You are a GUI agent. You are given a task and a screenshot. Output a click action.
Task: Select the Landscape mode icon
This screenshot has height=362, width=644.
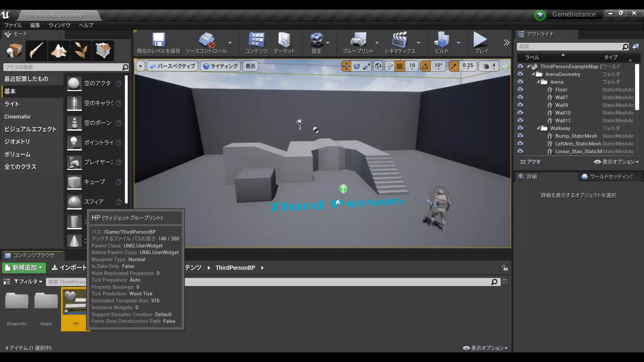tap(58, 50)
